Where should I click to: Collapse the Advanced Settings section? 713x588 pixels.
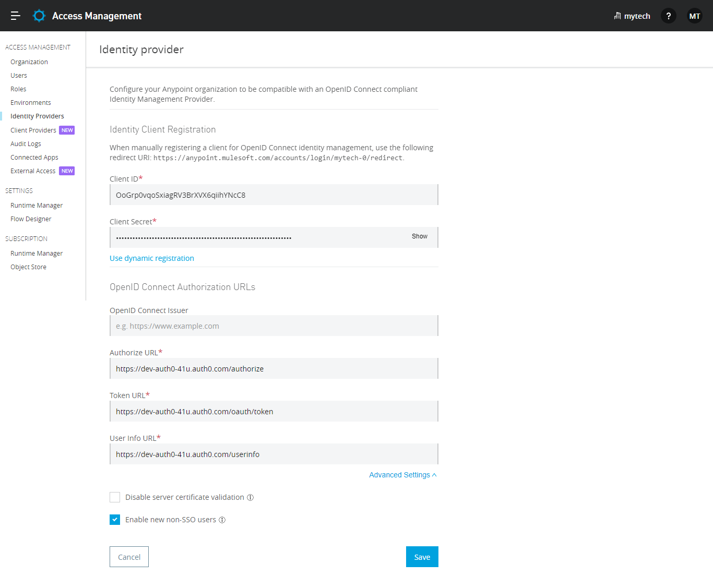coord(402,475)
